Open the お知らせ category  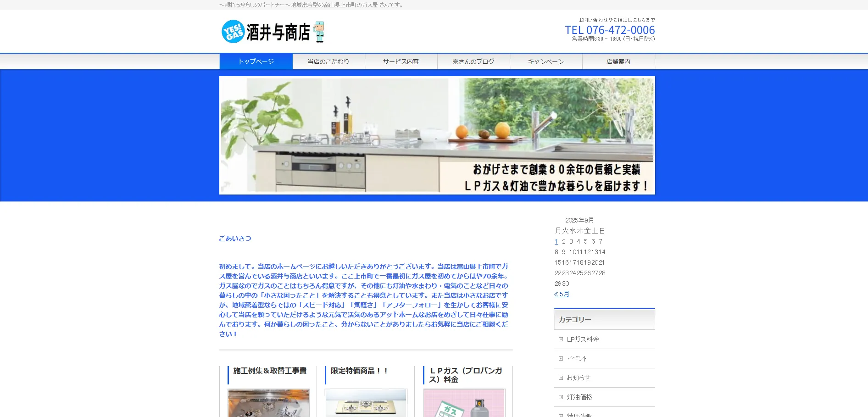coord(579,378)
